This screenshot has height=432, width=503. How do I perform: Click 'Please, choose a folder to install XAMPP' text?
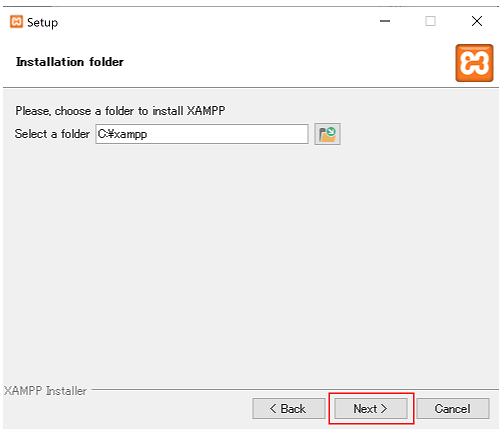[120, 111]
